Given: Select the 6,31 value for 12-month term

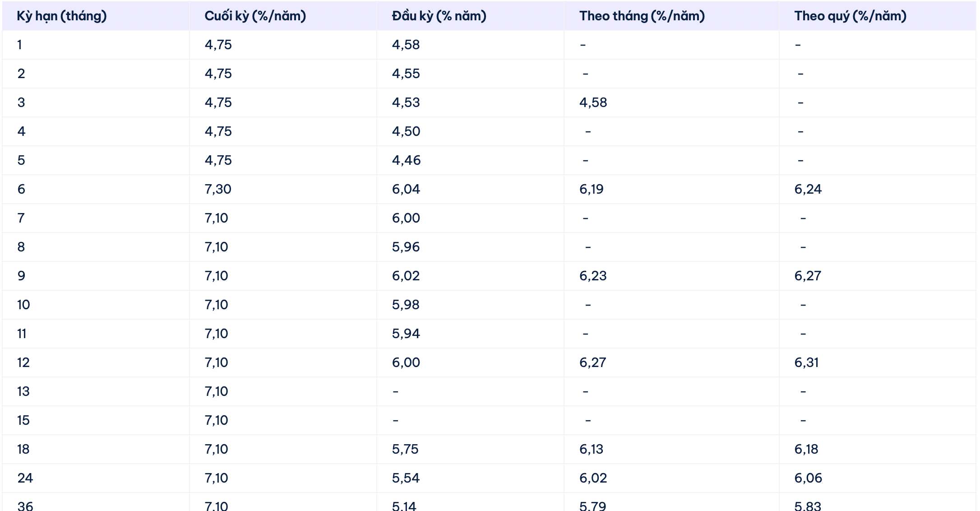Looking at the screenshot, I should [x=806, y=362].
